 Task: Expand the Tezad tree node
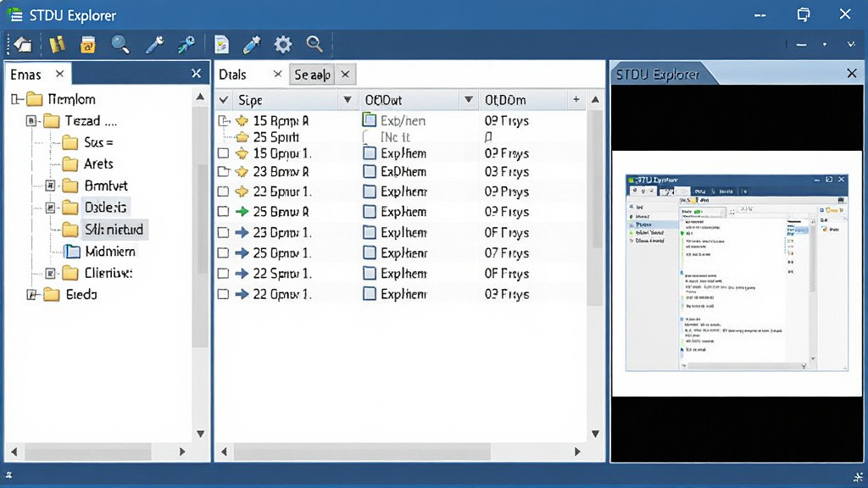point(31,120)
